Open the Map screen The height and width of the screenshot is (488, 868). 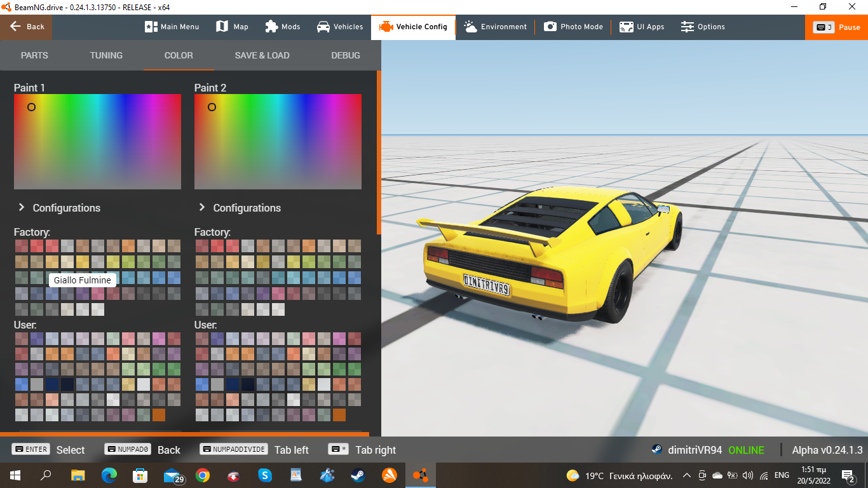(232, 27)
